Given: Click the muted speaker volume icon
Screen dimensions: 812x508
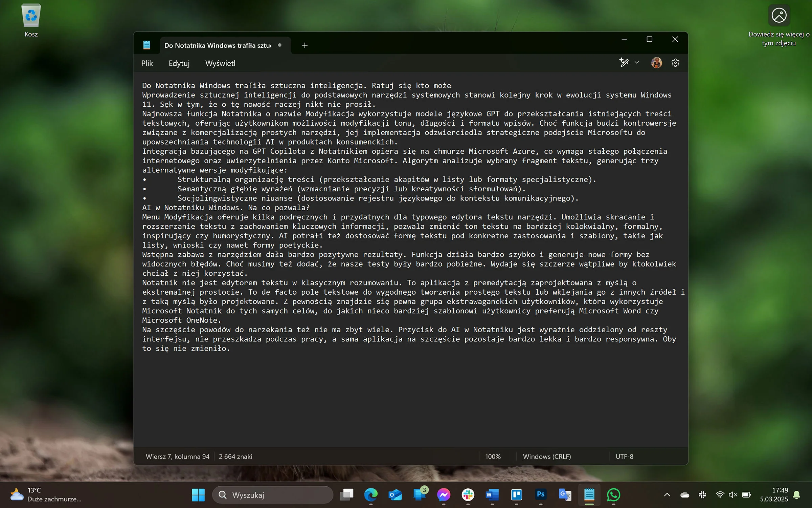Looking at the screenshot, I should click(x=733, y=495).
